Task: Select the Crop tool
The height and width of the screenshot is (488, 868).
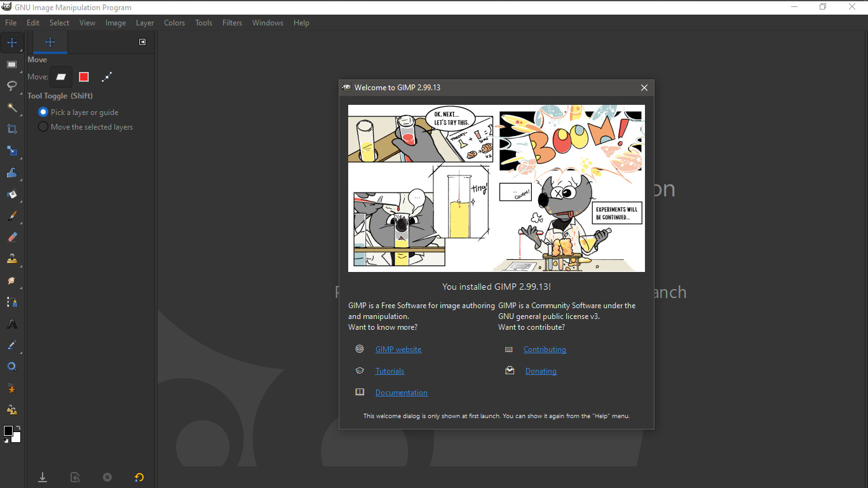Action: pos(12,129)
